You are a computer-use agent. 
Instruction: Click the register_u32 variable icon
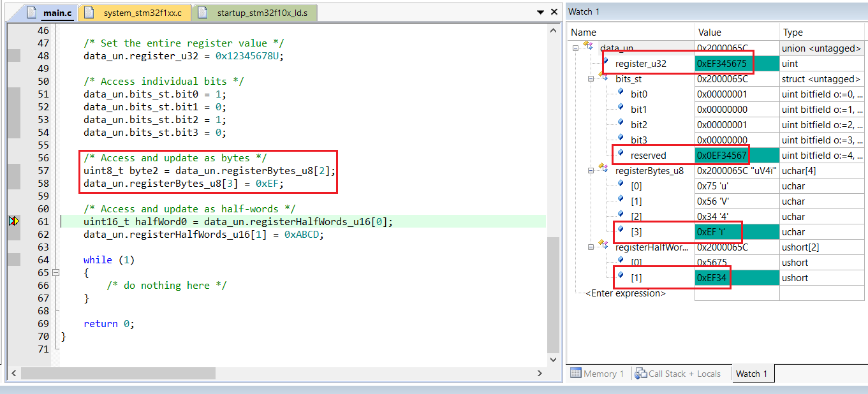[x=606, y=62]
